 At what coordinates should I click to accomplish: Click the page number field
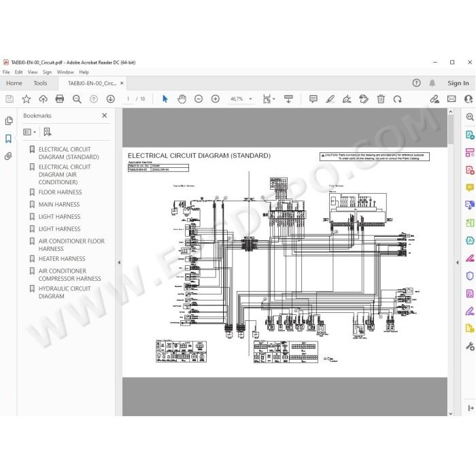point(128,99)
